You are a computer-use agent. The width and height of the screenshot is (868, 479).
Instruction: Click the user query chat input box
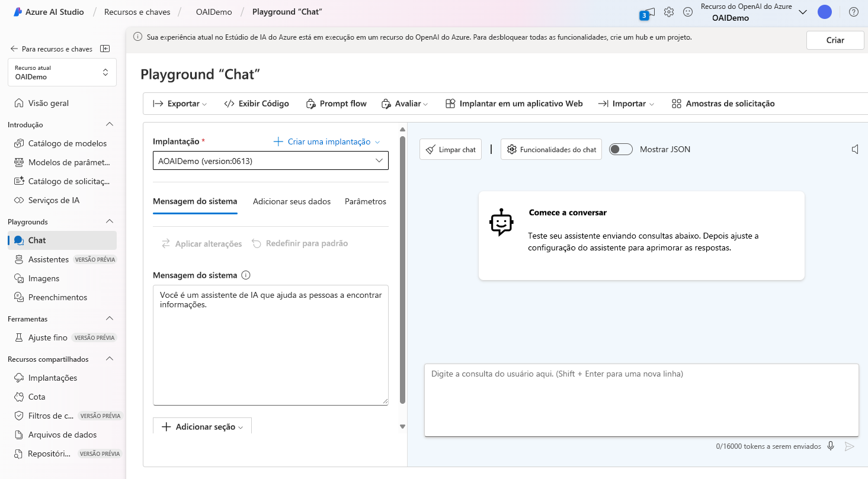coord(642,400)
